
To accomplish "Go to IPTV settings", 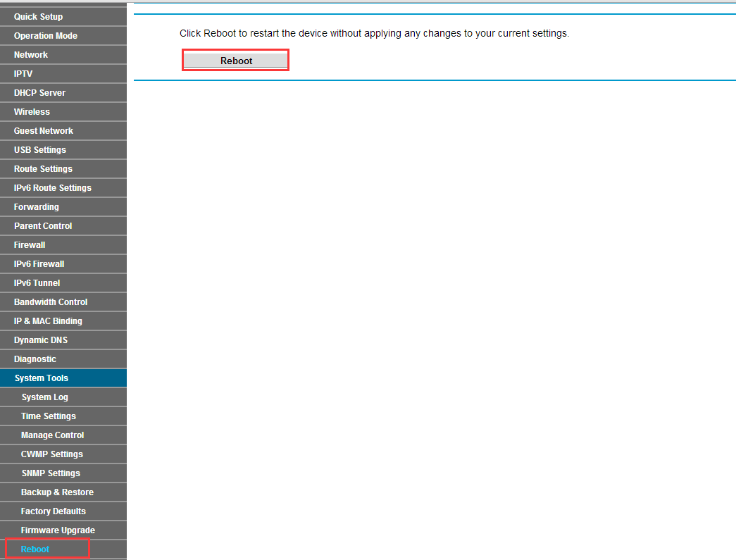I will (63, 74).
